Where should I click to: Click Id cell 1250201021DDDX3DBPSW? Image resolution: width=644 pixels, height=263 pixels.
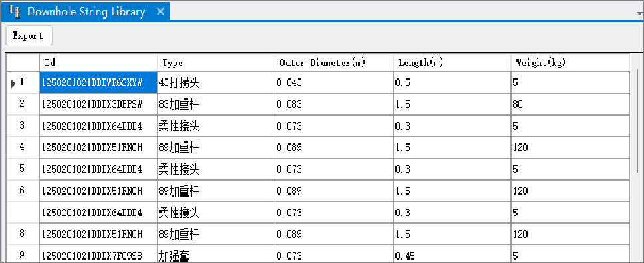pos(98,104)
